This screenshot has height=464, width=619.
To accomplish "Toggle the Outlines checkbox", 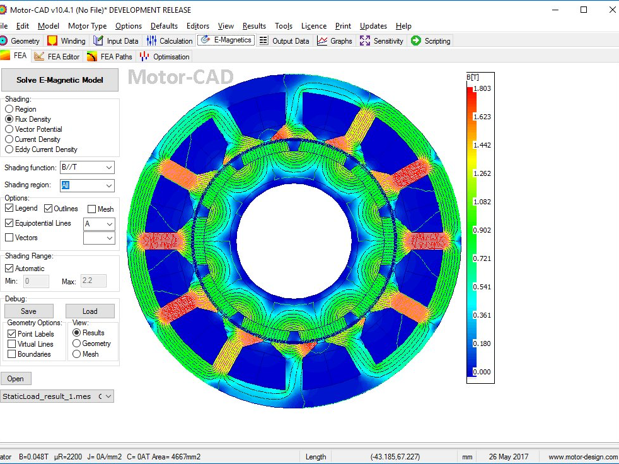I will (48, 208).
